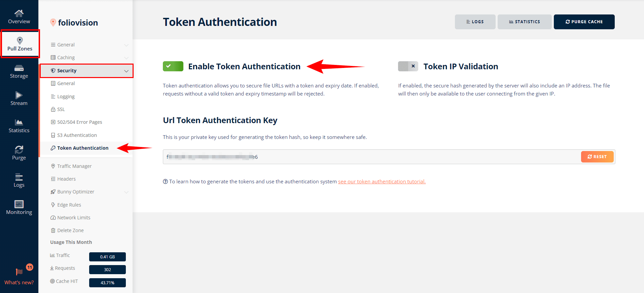
Task: Open Edge Rules menu item
Action: [69, 205]
